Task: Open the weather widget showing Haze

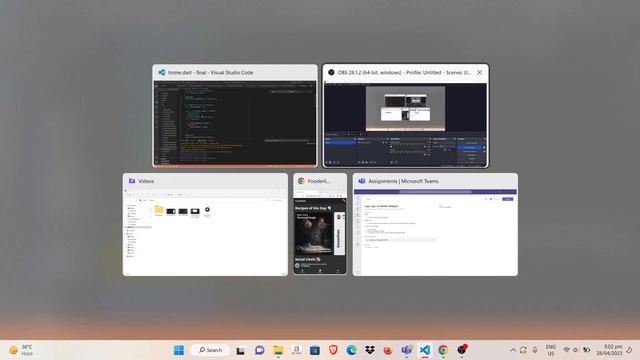Action: pyautogui.click(x=20, y=350)
